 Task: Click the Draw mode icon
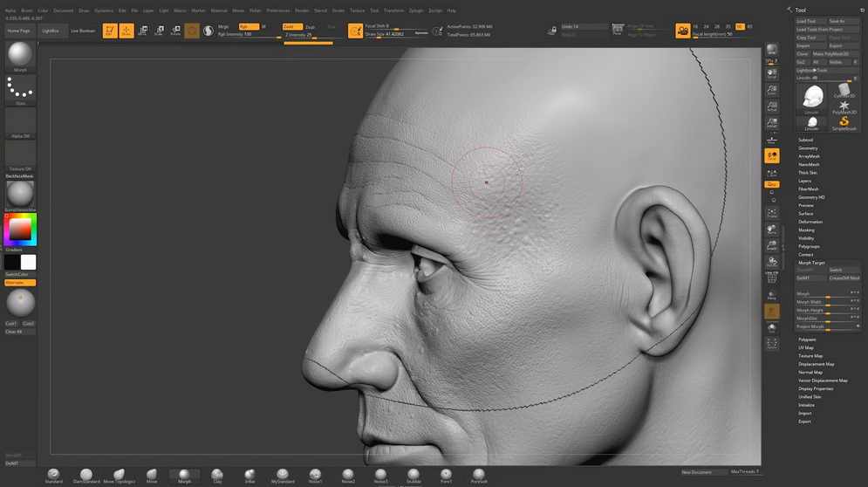[x=126, y=31]
